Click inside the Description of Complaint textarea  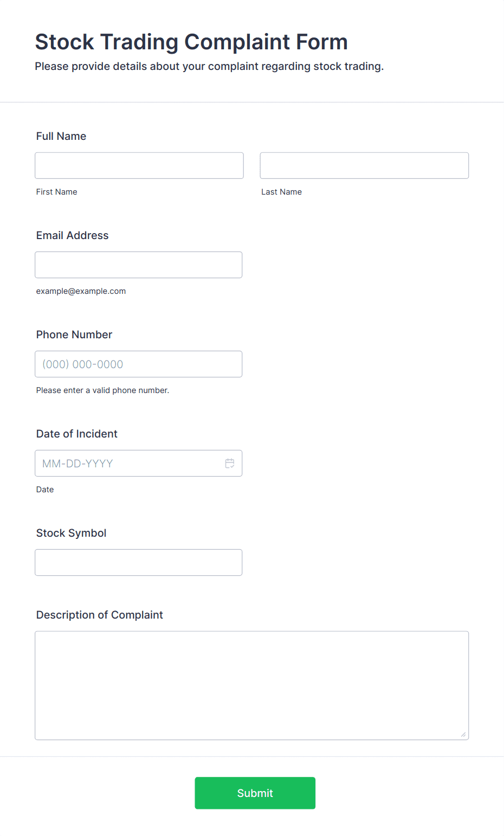click(252, 685)
